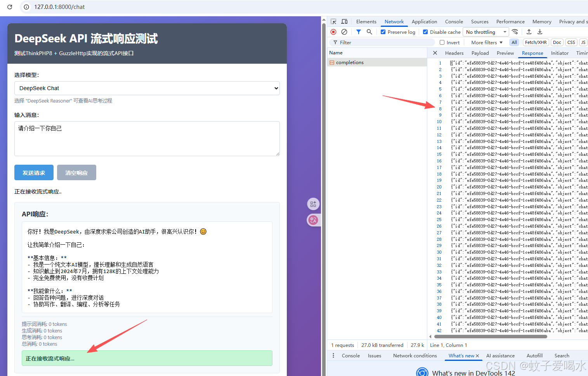Image resolution: width=588 pixels, height=376 pixels.
Task: Toggle the Disable cache checkbox
Action: [425, 32]
